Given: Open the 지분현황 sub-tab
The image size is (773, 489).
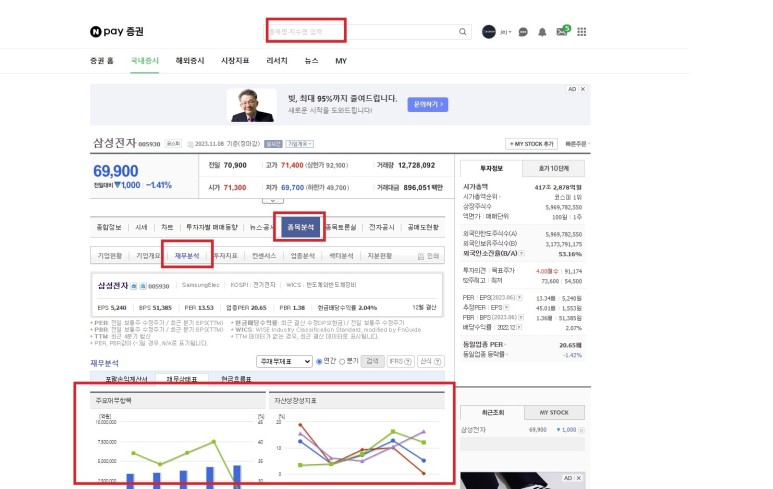Looking at the screenshot, I should [380, 256].
